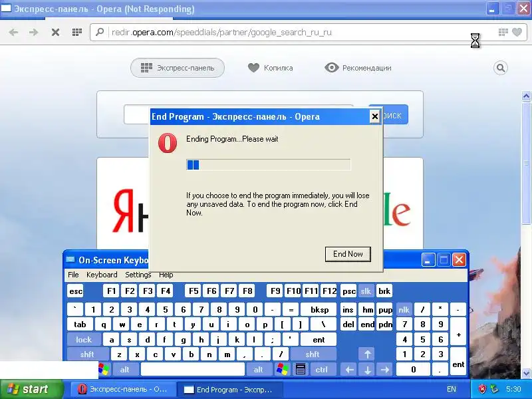This screenshot has height=399, width=532.
Task: Toggle scroll lock slk key
Action: click(366, 291)
